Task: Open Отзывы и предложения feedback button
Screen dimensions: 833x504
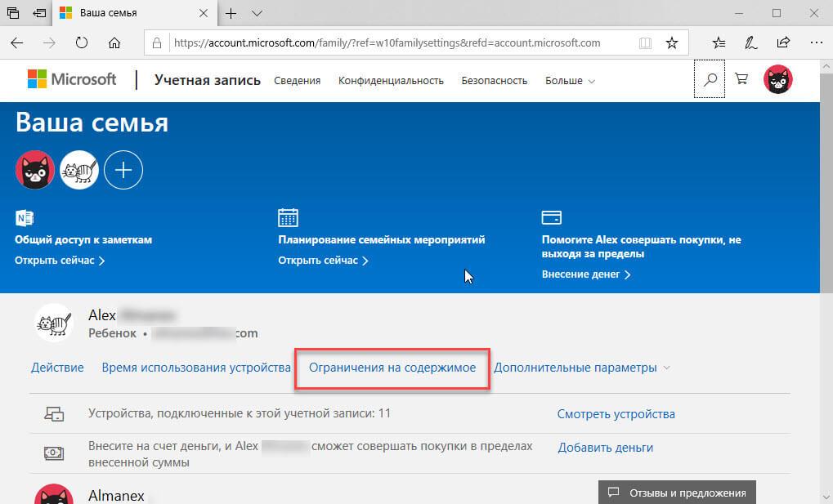Action: click(x=677, y=493)
